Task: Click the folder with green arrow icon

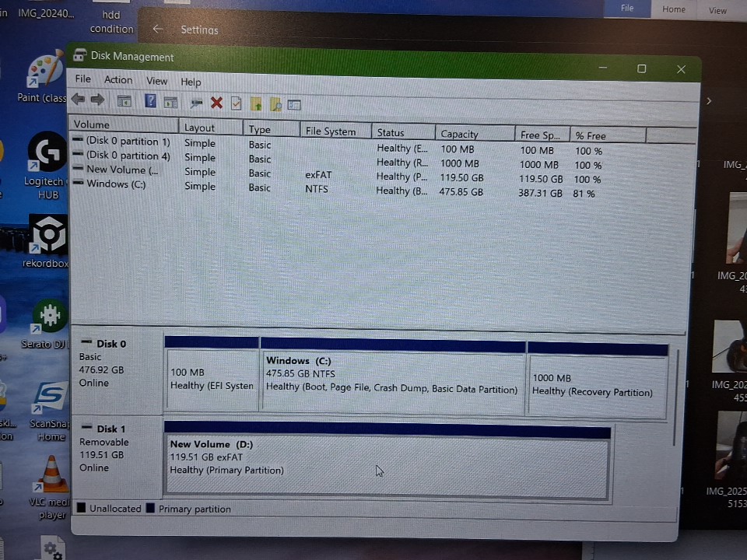Action: click(x=256, y=103)
